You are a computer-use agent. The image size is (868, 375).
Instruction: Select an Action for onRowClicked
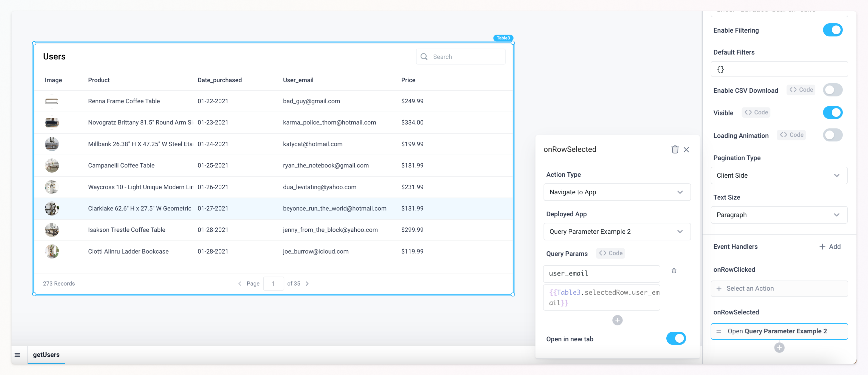tap(779, 288)
